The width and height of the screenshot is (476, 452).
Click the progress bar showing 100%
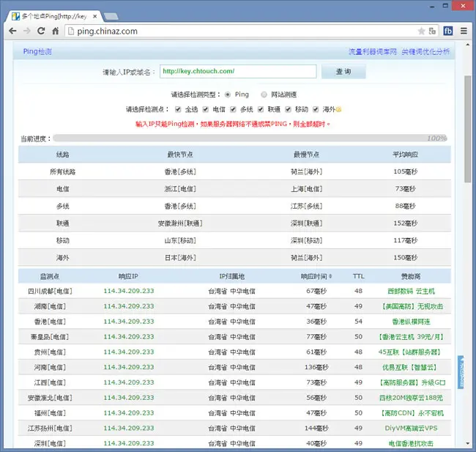tap(250, 138)
